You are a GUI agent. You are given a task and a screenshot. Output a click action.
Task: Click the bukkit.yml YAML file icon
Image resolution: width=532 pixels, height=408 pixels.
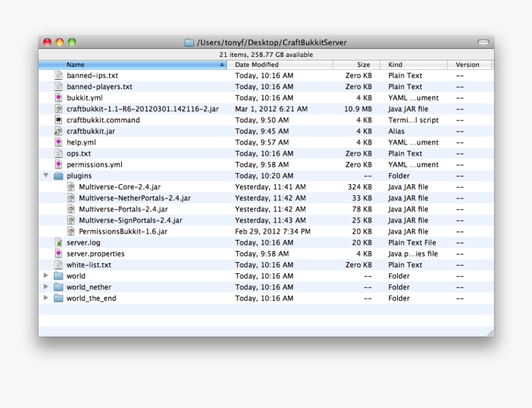pos(58,98)
